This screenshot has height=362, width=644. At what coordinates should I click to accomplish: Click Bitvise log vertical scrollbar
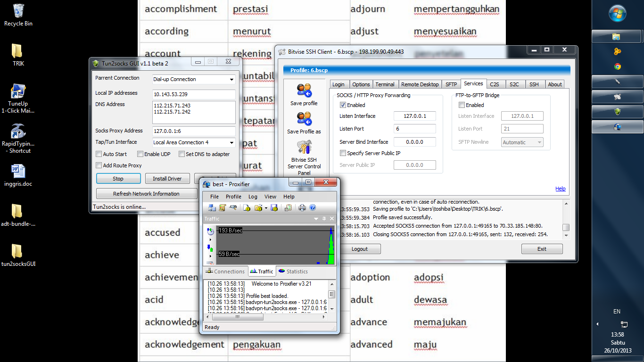point(566,220)
